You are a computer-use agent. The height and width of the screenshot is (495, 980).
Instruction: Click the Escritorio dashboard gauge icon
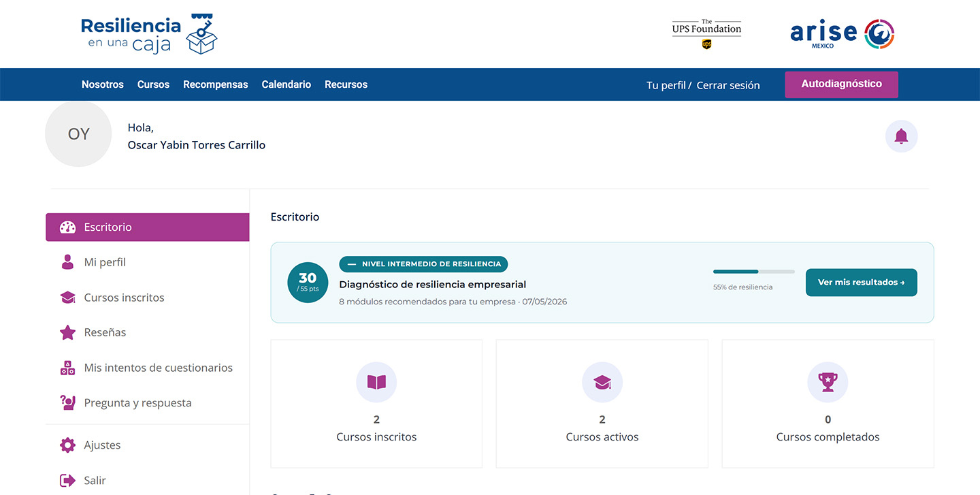(67, 227)
